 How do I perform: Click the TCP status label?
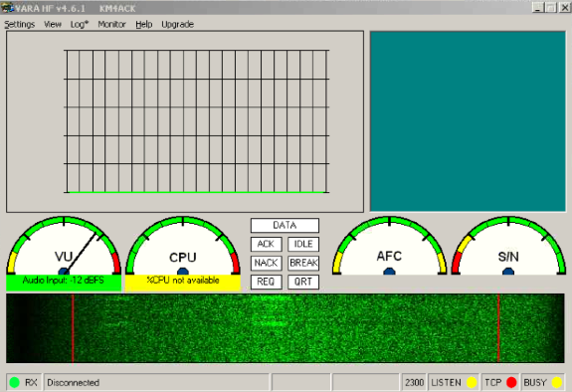coord(492,382)
